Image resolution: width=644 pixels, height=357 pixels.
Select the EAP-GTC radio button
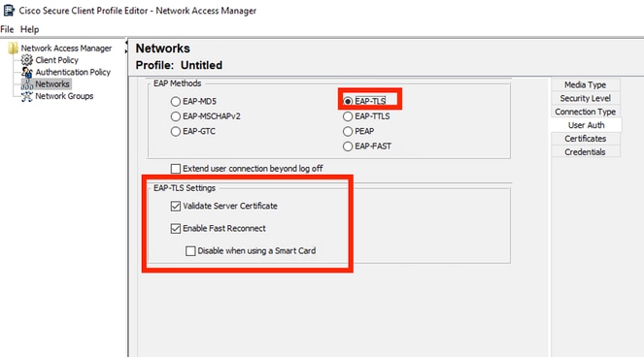[176, 131]
